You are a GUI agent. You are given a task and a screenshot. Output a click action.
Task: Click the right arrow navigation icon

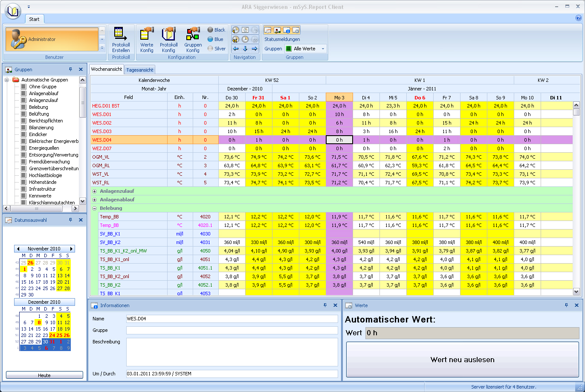(x=255, y=49)
